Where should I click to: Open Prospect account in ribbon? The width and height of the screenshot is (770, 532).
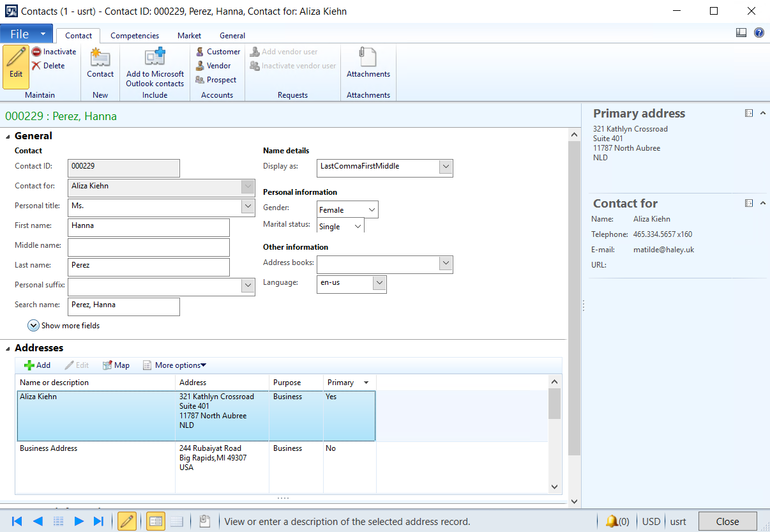click(216, 80)
